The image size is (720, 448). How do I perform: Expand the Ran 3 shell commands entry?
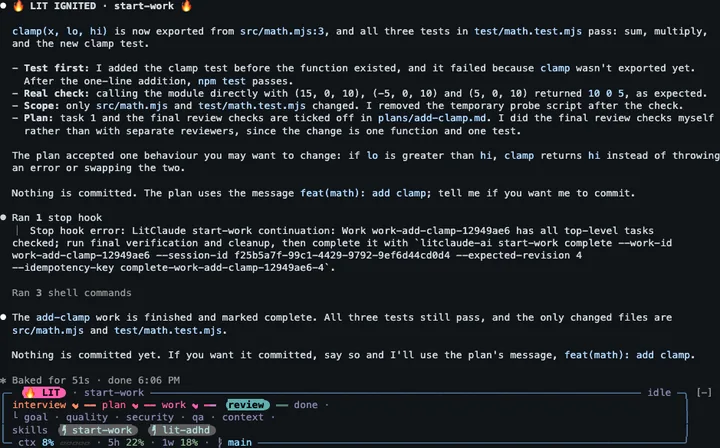coord(72,293)
